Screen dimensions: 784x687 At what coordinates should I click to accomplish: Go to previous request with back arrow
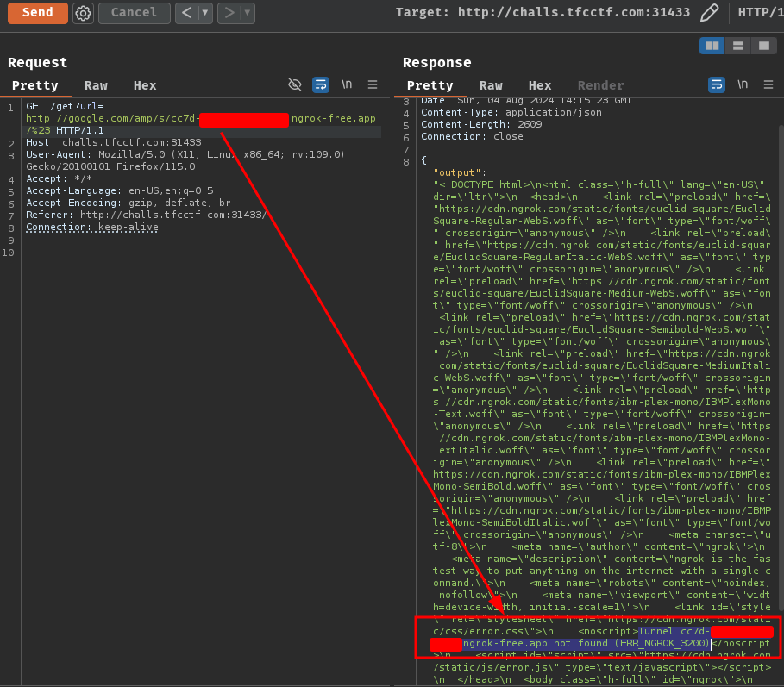point(186,12)
